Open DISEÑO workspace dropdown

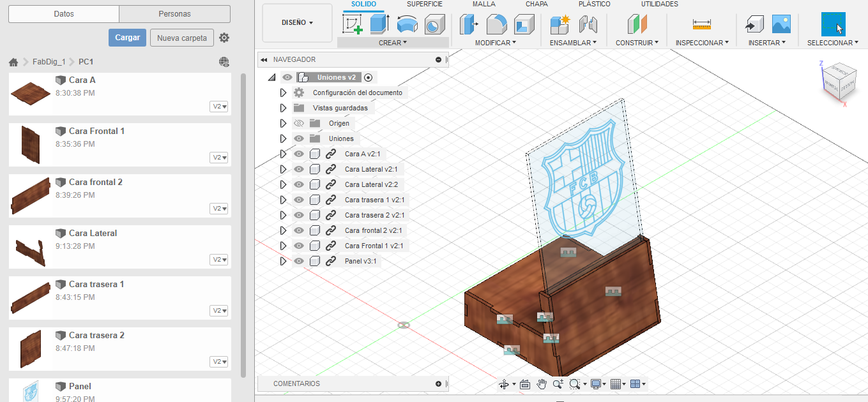298,23
